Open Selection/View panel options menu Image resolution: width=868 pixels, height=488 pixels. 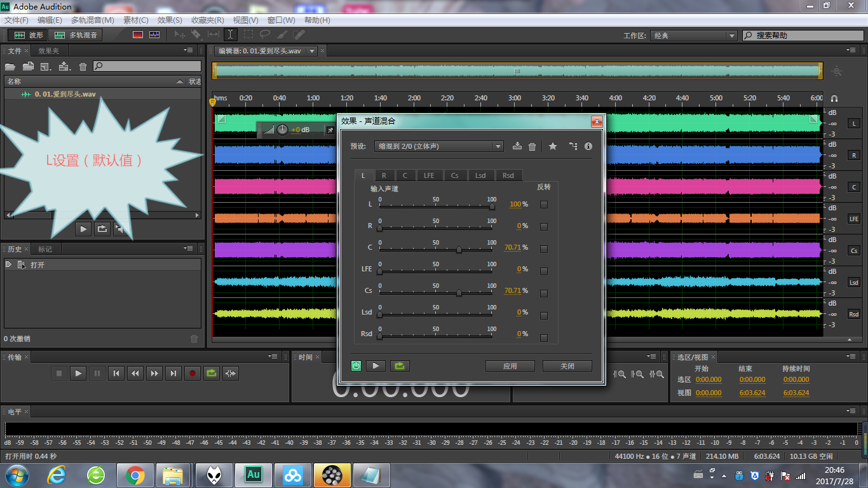851,356
